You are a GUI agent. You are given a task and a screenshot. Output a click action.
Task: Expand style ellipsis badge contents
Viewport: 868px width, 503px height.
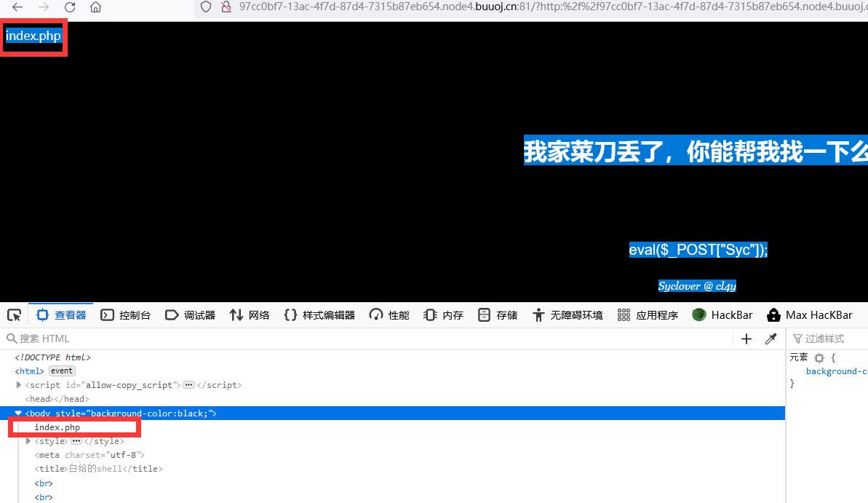76,441
